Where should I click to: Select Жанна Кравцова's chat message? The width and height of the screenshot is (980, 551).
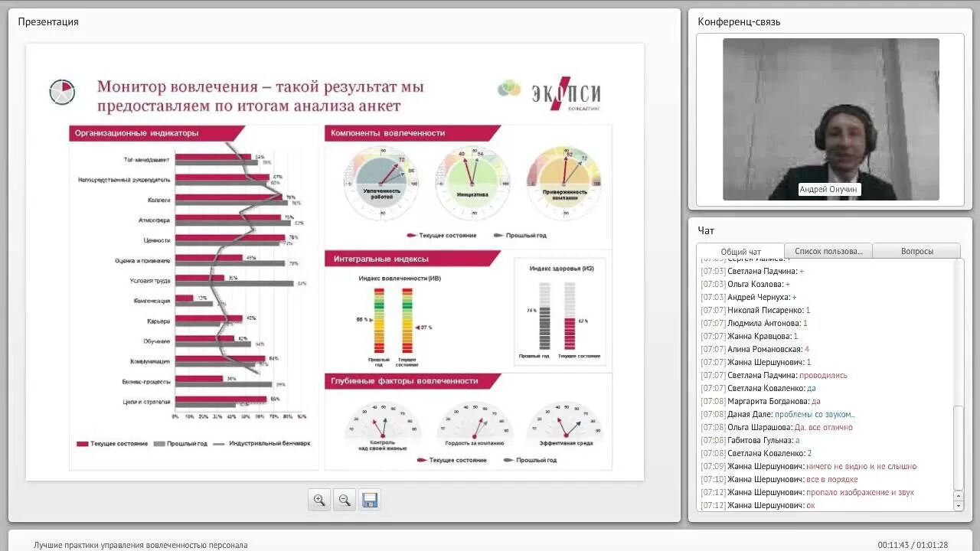(749, 336)
